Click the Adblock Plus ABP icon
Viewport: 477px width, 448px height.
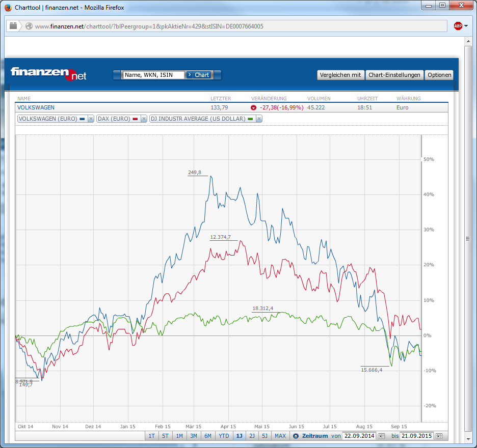point(458,25)
